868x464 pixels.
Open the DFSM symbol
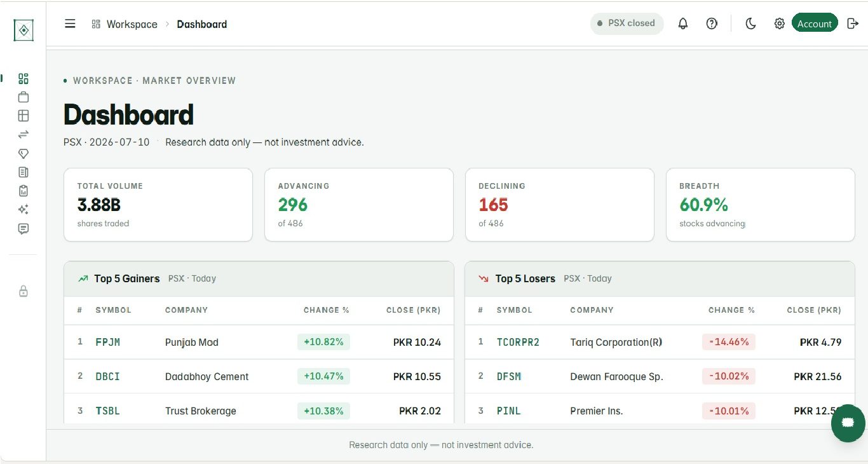click(x=509, y=376)
